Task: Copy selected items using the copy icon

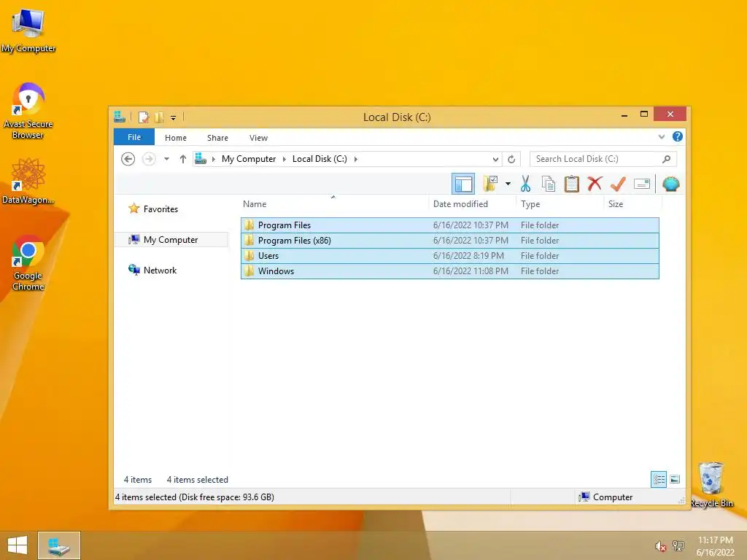Action: tap(549, 184)
